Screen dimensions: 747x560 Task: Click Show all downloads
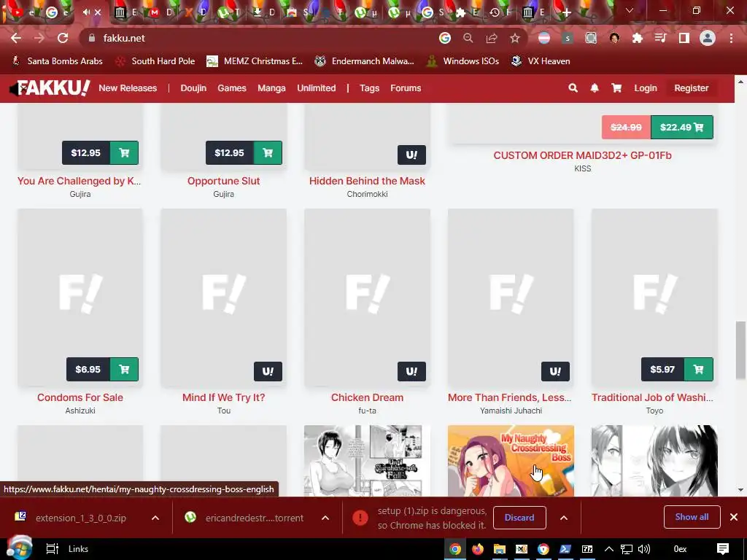(692, 517)
